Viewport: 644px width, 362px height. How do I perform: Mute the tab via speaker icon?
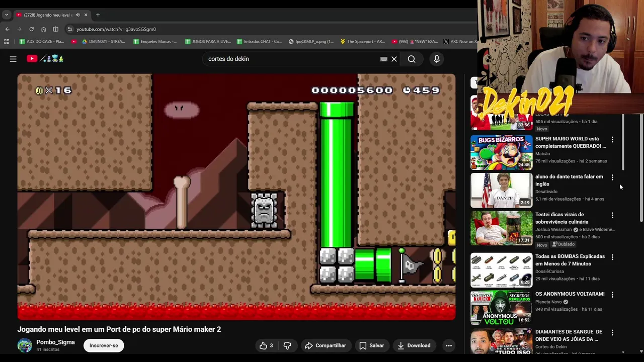[77, 15]
